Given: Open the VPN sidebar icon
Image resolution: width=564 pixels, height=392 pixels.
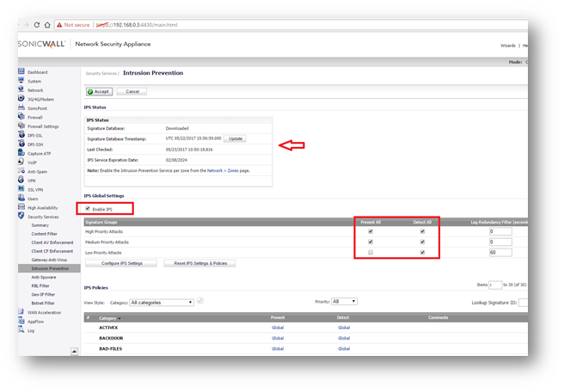Looking at the screenshot, I should [21, 180].
